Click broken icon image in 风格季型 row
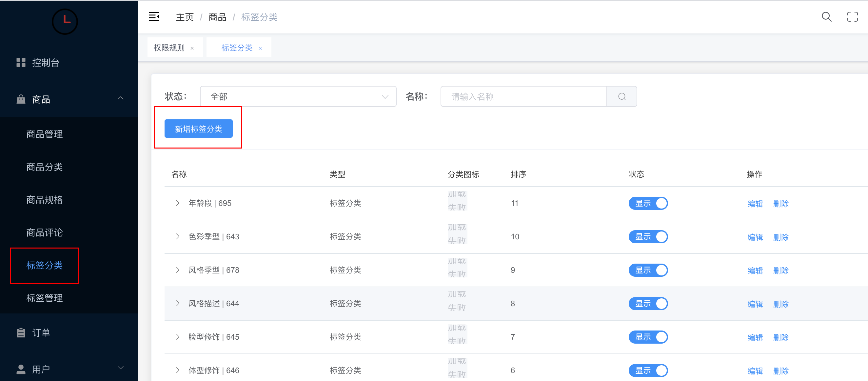868x381 pixels. point(457,267)
